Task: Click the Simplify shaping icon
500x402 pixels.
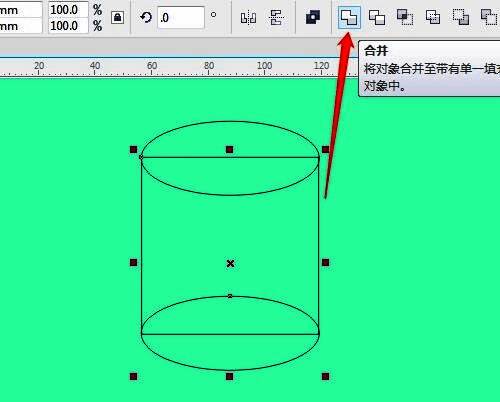Action: pos(433,17)
